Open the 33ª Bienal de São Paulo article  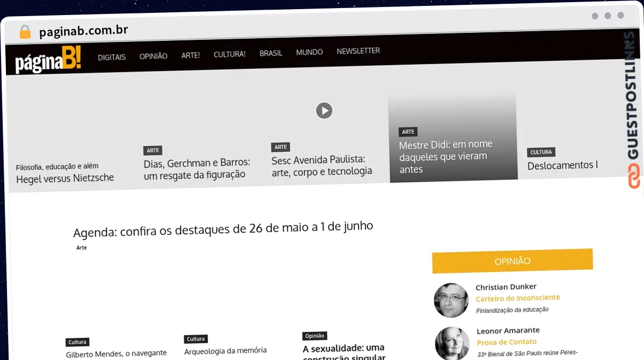[528, 354]
